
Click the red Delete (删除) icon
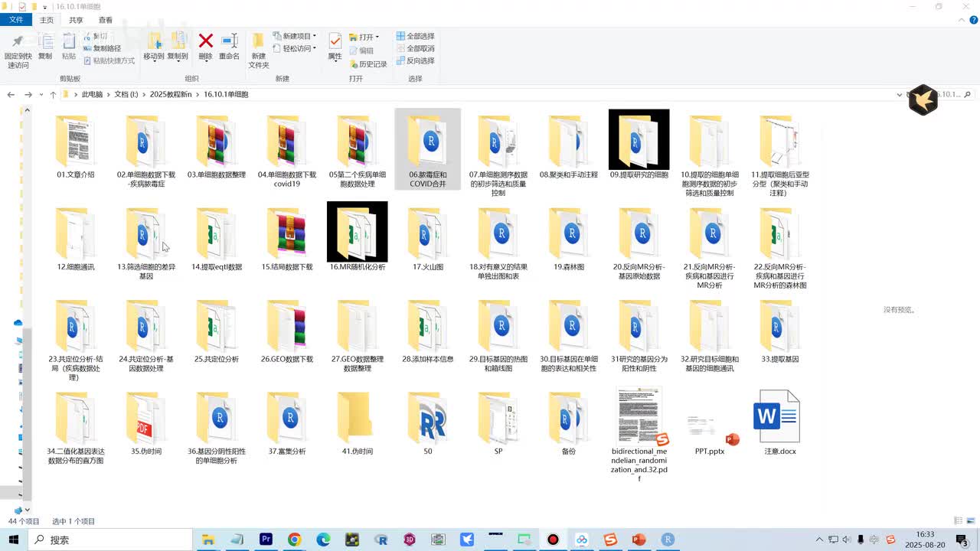pyautogui.click(x=205, y=41)
